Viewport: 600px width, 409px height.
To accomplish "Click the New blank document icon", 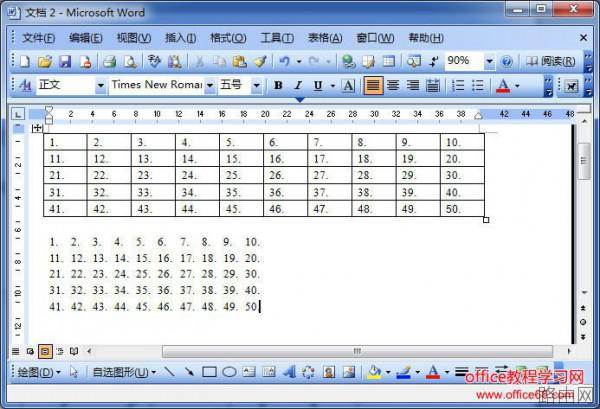I will (25, 62).
